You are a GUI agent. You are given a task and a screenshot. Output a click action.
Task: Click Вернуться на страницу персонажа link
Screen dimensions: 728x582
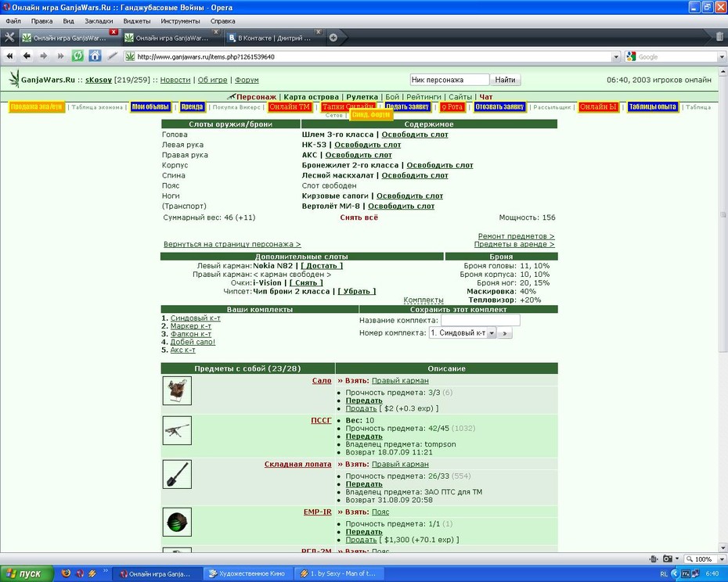tap(232, 244)
